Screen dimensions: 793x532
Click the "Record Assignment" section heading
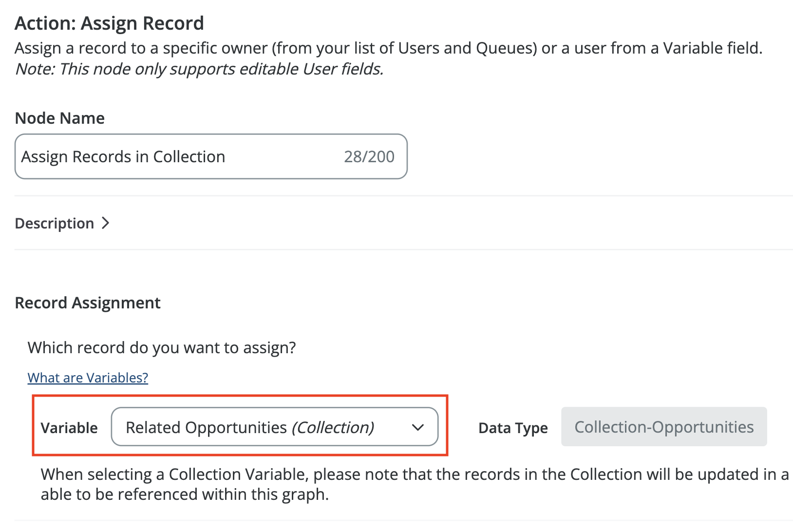pos(88,303)
